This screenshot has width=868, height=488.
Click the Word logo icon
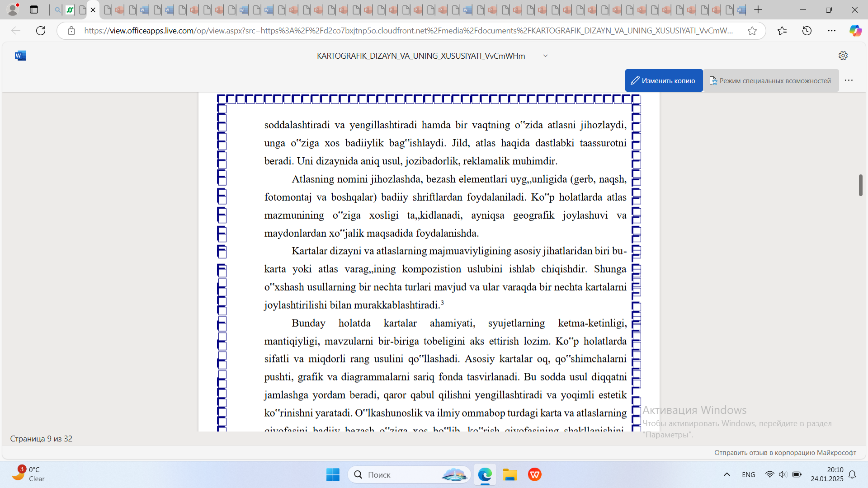(x=20, y=56)
